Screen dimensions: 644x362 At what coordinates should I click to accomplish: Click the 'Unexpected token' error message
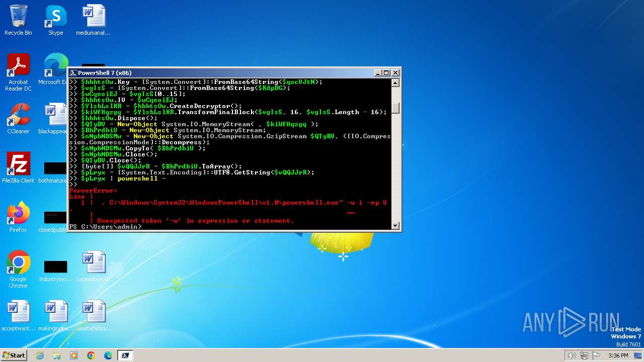point(195,221)
